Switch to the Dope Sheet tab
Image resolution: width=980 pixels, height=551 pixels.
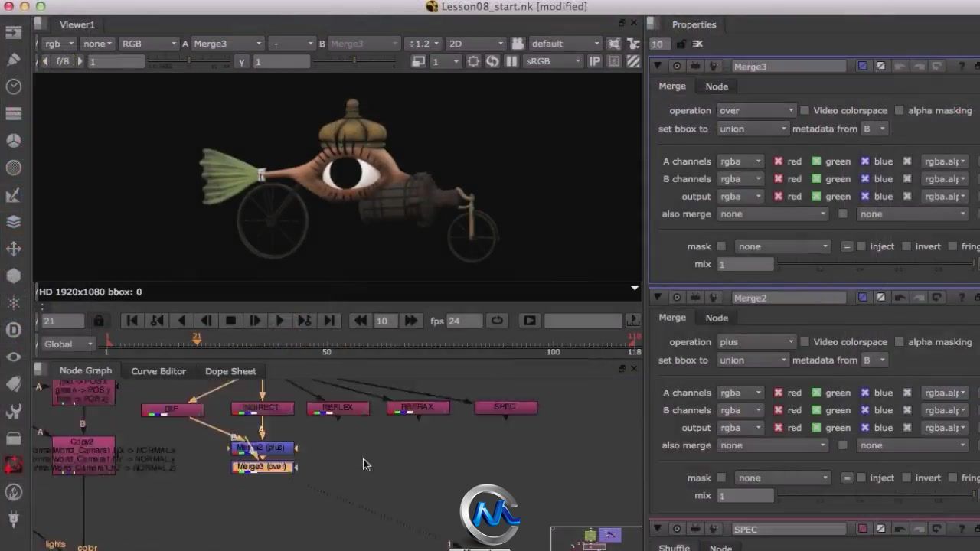[230, 371]
